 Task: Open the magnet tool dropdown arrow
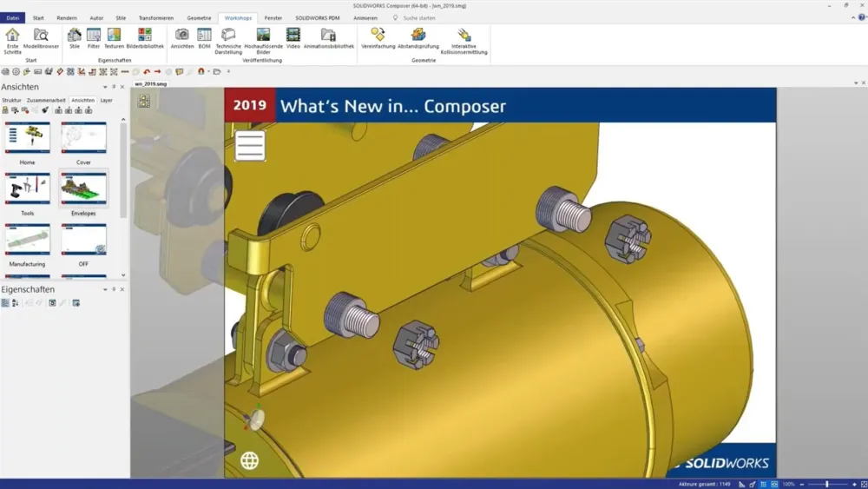click(208, 71)
